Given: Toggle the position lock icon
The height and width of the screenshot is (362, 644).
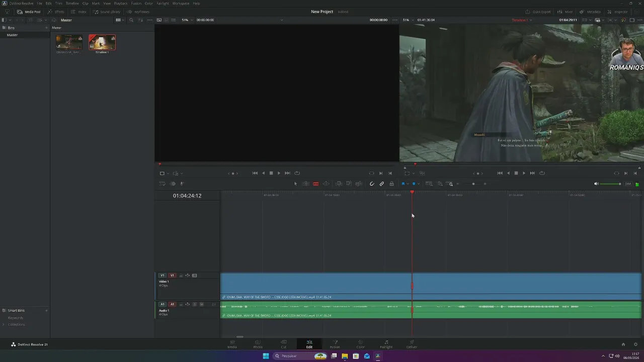Looking at the screenshot, I should point(391,184).
